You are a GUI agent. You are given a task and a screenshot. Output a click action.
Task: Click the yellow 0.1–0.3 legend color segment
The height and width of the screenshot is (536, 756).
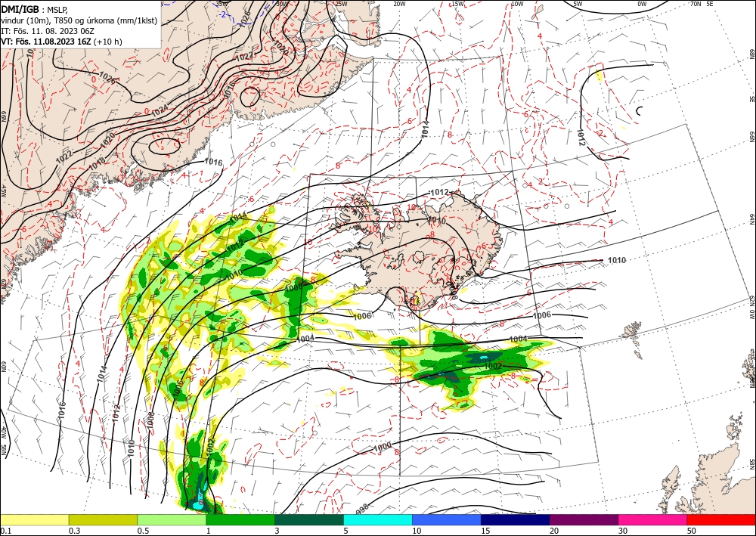coord(34,519)
